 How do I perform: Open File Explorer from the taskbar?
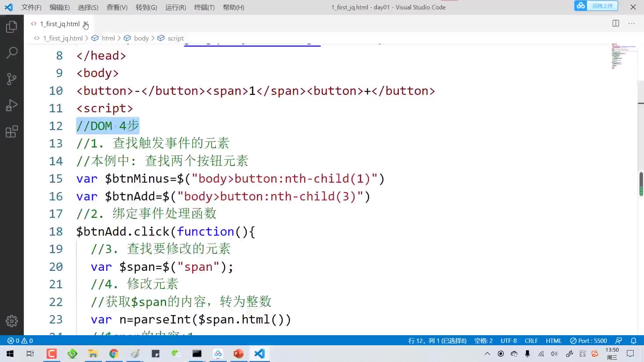pos(93,354)
